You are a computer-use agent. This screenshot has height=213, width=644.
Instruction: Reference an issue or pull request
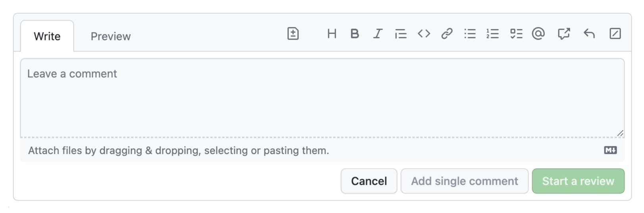click(563, 34)
